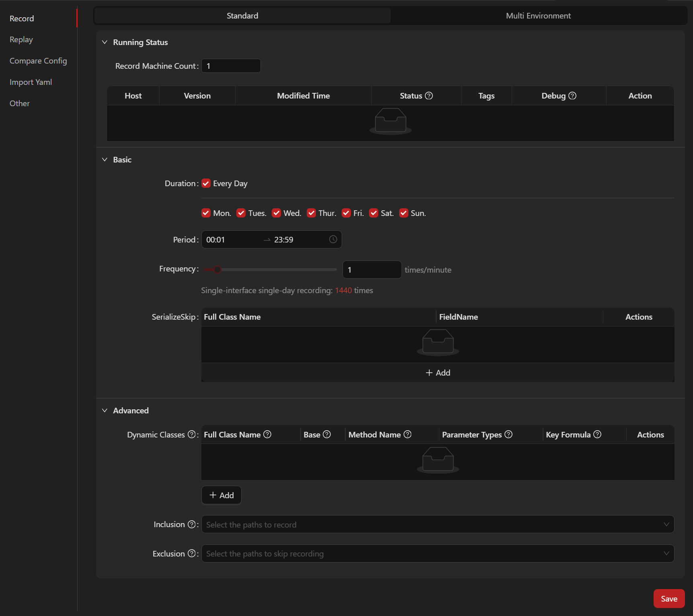Collapse the Advanced section
The image size is (693, 616).
click(x=105, y=411)
